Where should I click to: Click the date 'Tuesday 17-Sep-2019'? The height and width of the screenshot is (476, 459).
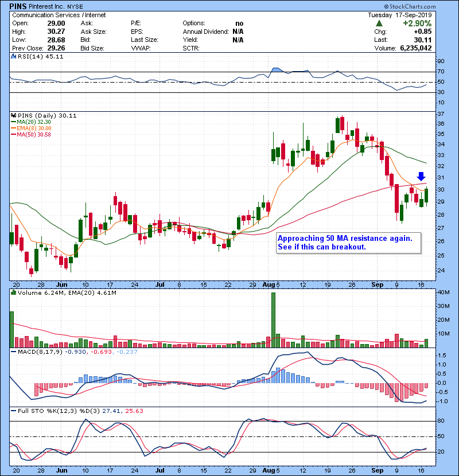(400, 15)
